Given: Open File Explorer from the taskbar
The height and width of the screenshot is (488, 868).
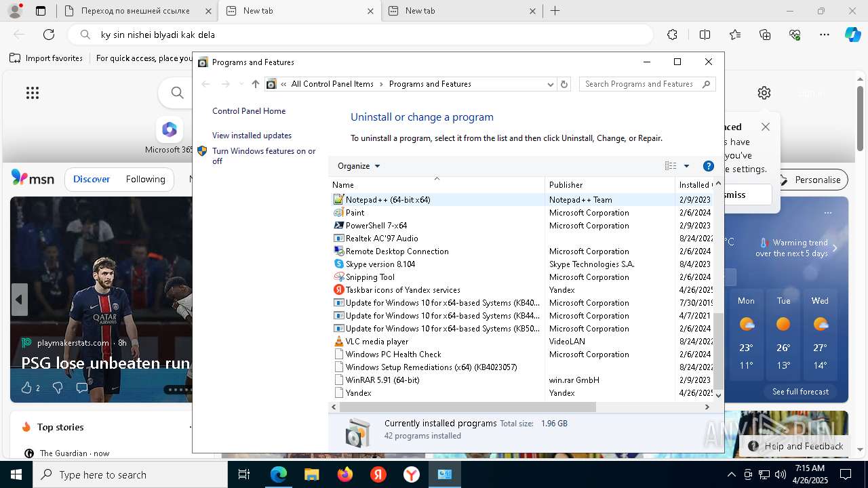Looking at the screenshot, I should pyautogui.click(x=311, y=474).
